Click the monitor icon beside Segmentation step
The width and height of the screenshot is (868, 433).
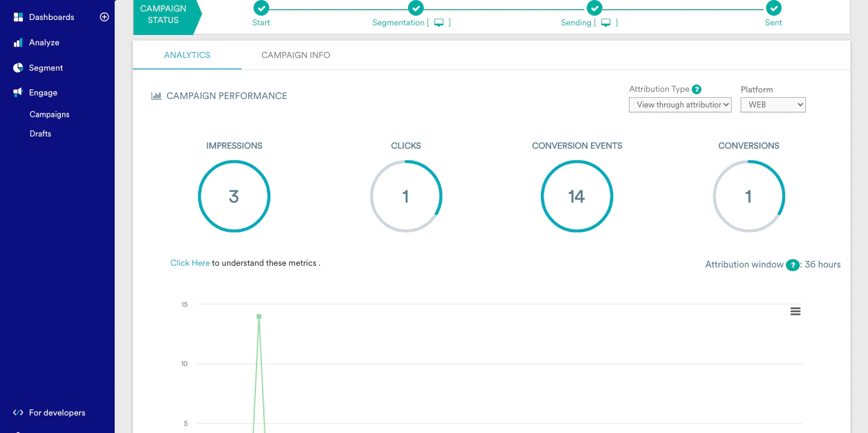click(x=440, y=22)
